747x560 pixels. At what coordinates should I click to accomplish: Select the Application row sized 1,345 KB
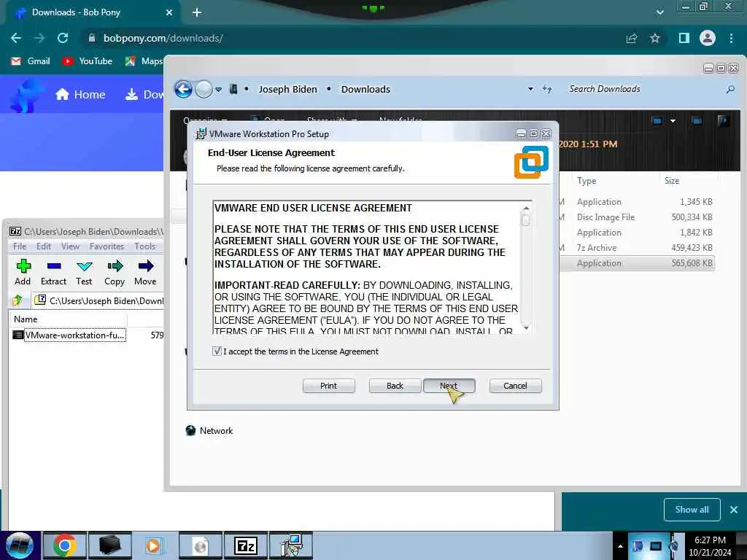coord(637,202)
